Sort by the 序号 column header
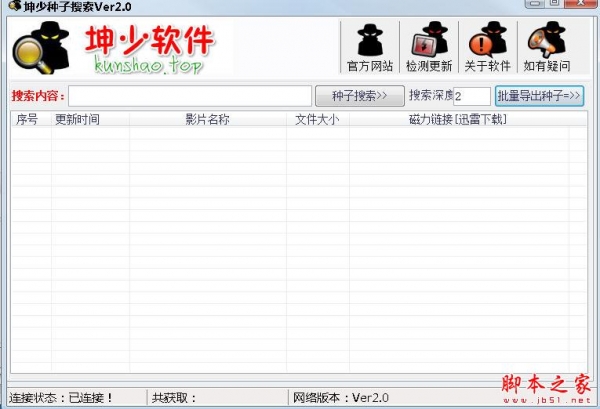 point(31,119)
